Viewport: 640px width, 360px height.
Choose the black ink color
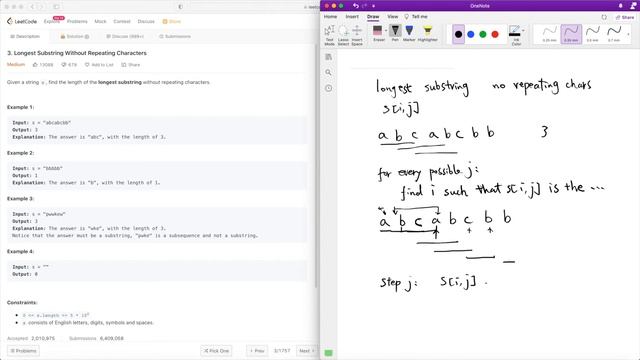point(458,34)
